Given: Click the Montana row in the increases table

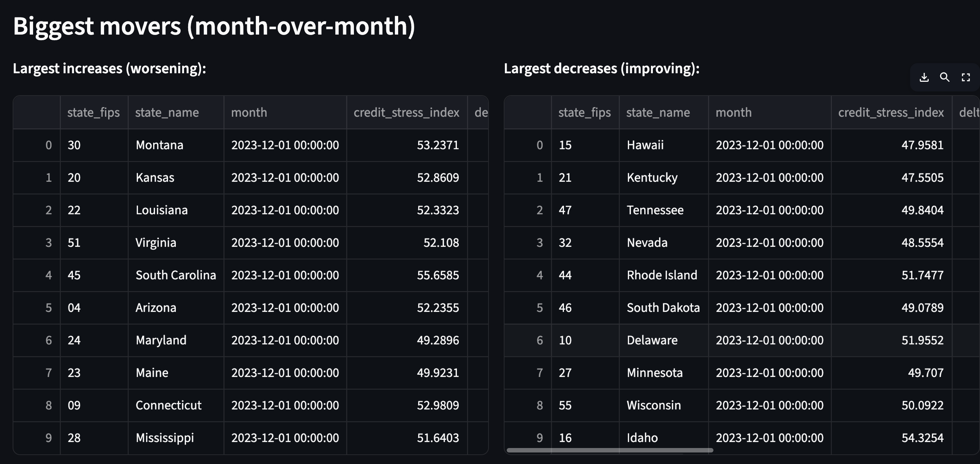Looking at the screenshot, I should (159, 145).
